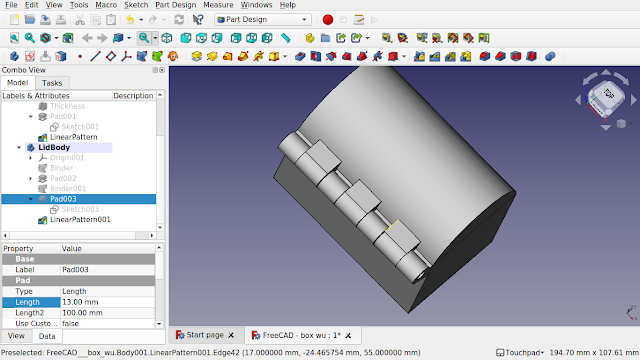Image resolution: width=640 pixels, height=360 pixels.
Task: Create a datum point
Action: pos(80,56)
